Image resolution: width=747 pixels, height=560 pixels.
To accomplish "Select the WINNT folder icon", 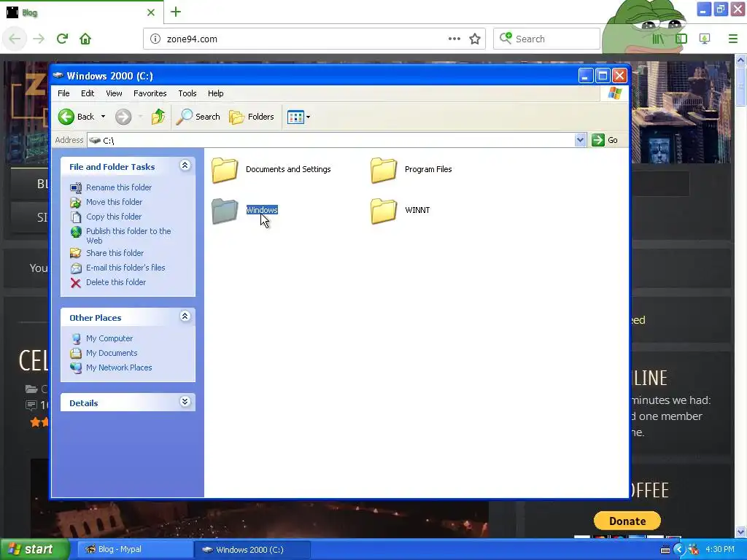I will pos(384,211).
